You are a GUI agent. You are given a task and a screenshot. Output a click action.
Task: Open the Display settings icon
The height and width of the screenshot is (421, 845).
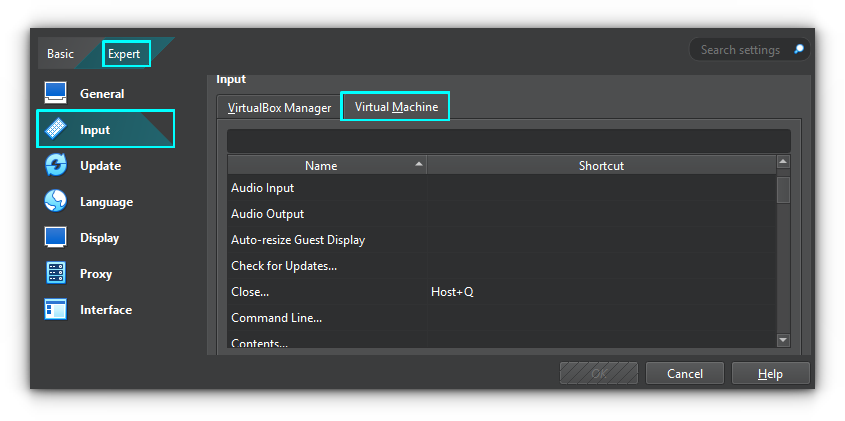(x=55, y=237)
